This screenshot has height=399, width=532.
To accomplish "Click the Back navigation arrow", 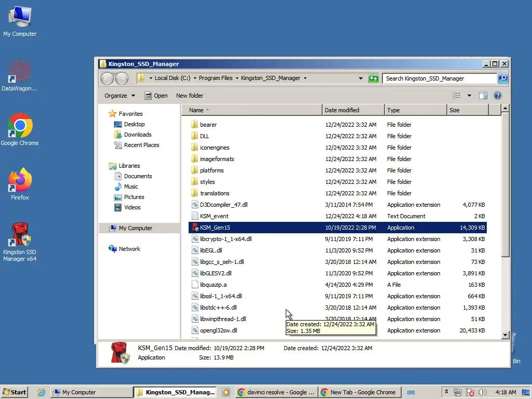I will (108, 78).
